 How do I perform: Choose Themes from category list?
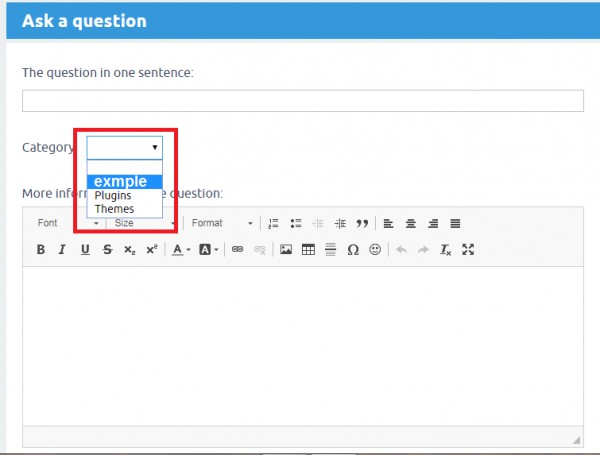(x=114, y=209)
